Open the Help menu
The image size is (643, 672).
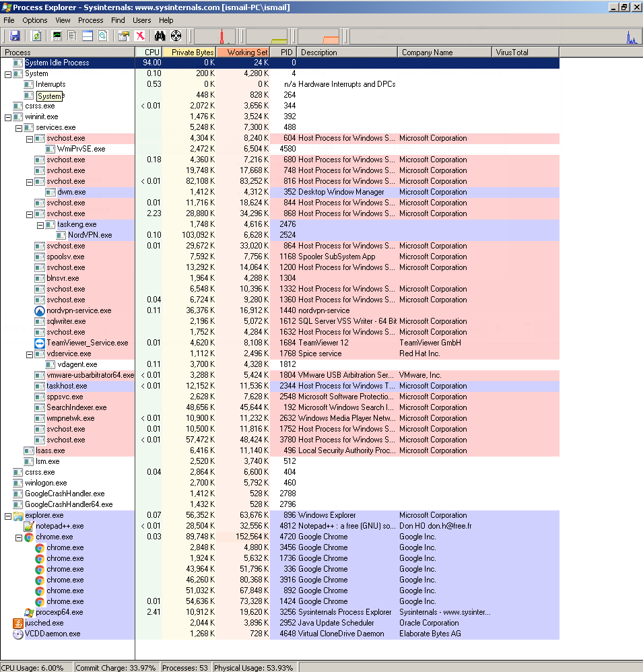pos(166,20)
